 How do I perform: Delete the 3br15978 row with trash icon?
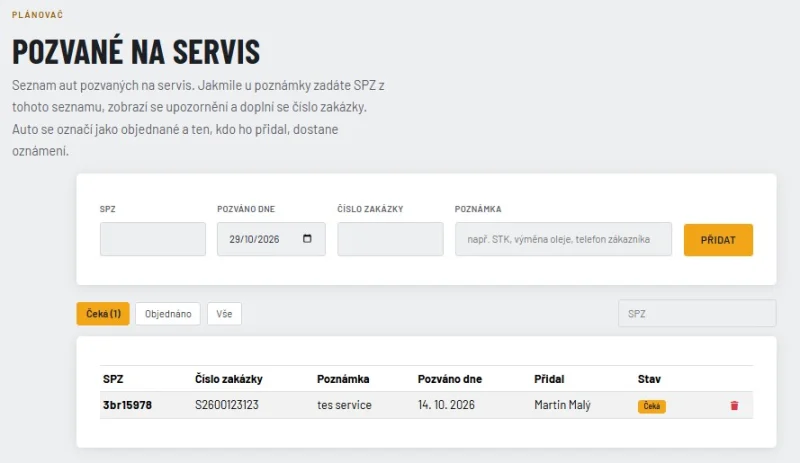point(734,406)
